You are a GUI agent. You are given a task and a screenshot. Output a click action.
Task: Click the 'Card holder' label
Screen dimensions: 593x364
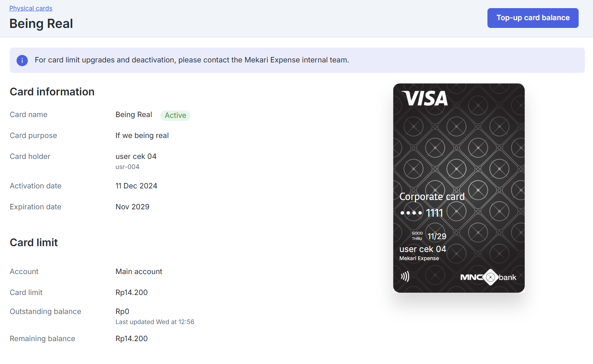click(30, 157)
